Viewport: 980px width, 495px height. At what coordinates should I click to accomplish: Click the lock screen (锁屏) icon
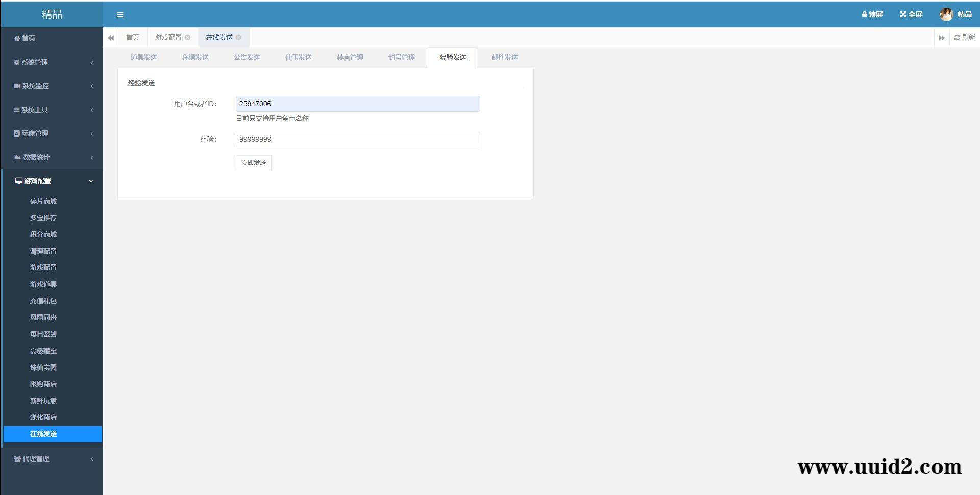pyautogui.click(x=864, y=14)
